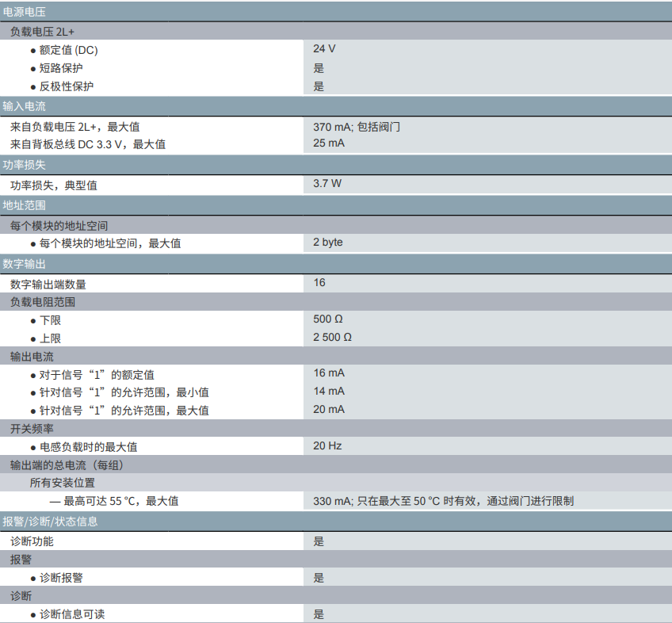Viewport: 672px width, 623px height.
Task: Select the 330 mA temperature limit value
Action: [x=443, y=501]
